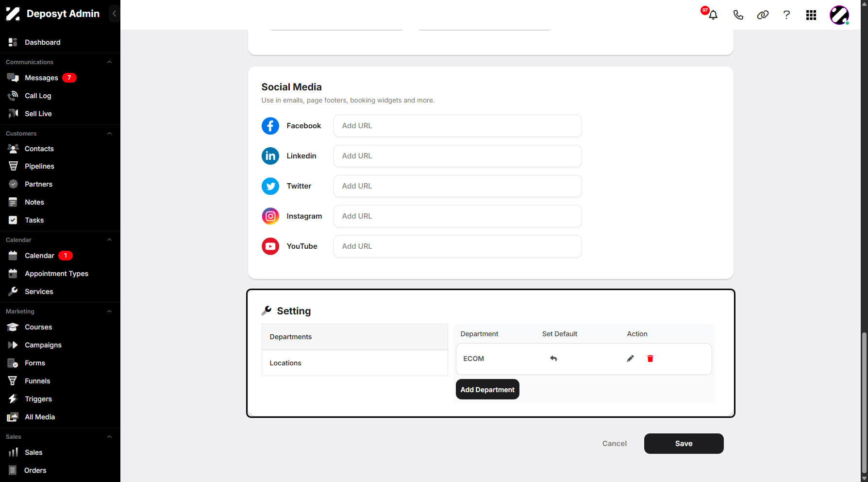868x482 pixels.
Task: Click the Save button
Action: pos(684,444)
